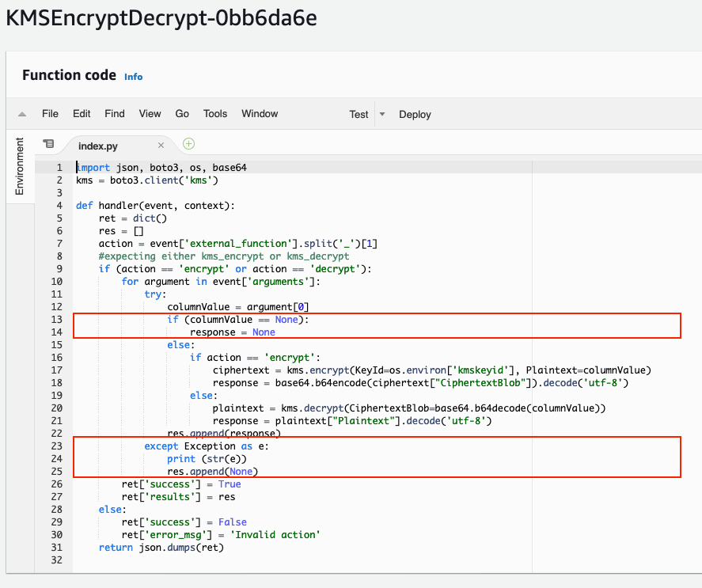
Task: Open the File menu
Action: point(50,114)
